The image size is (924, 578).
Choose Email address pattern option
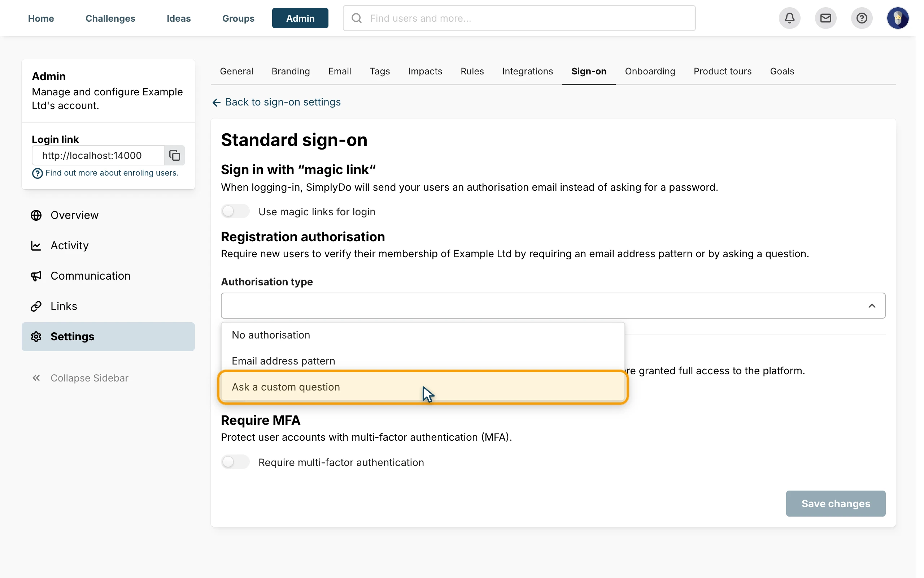423,361
